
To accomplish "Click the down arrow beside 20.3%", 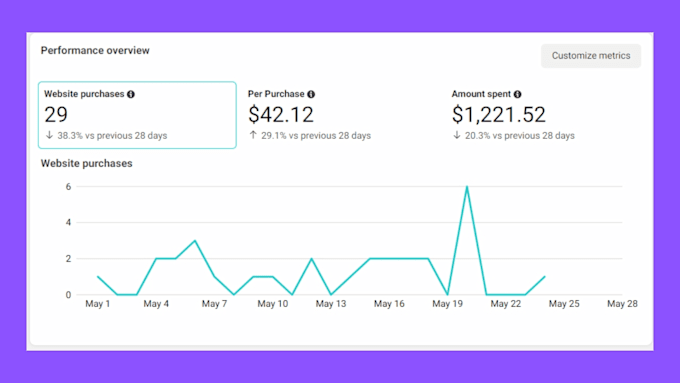I will [x=457, y=135].
